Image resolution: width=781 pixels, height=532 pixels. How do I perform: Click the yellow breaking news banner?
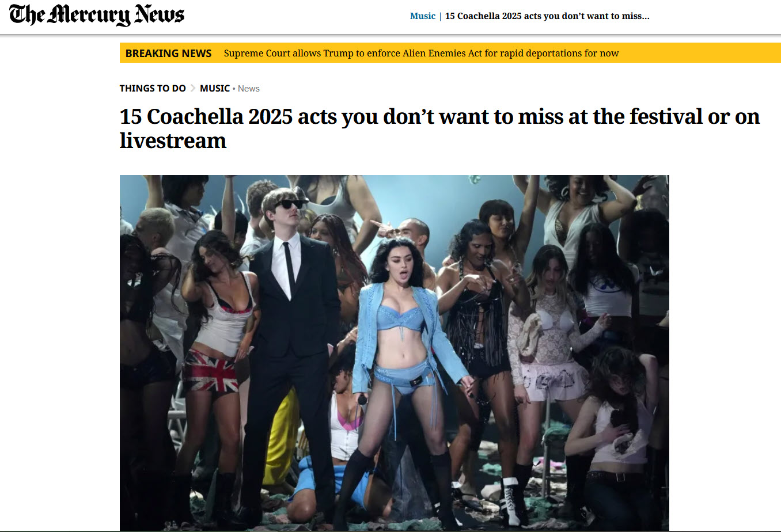click(450, 53)
